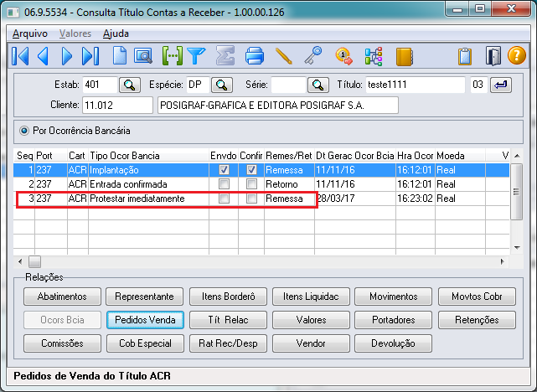Click the Valores relation button
This screenshot has width=537, height=392.
click(x=311, y=320)
